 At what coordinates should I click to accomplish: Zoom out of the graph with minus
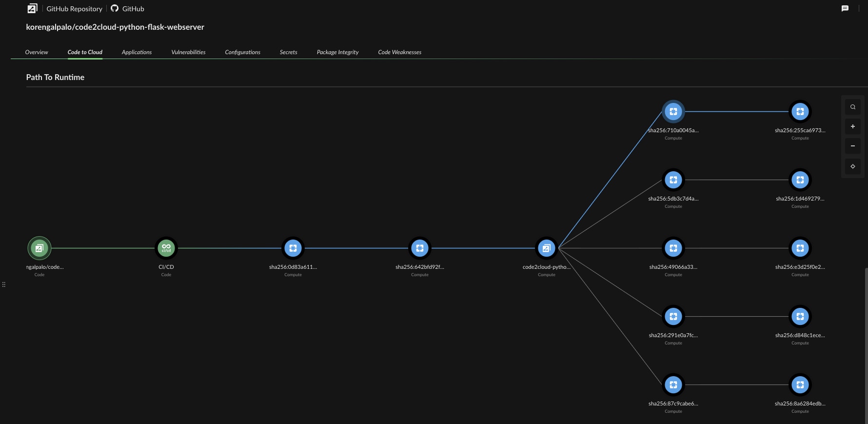[853, 146]
